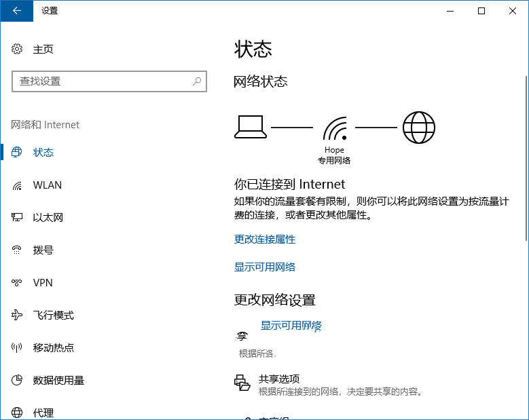Open 移动热点 settings page
529x420 pixels.
click(x=53, y=347)
